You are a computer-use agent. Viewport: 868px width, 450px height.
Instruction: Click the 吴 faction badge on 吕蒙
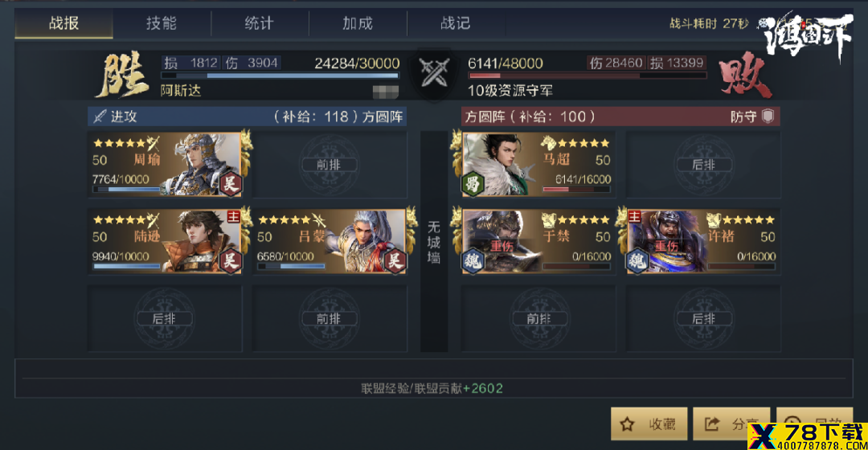[x=395, y=260]
